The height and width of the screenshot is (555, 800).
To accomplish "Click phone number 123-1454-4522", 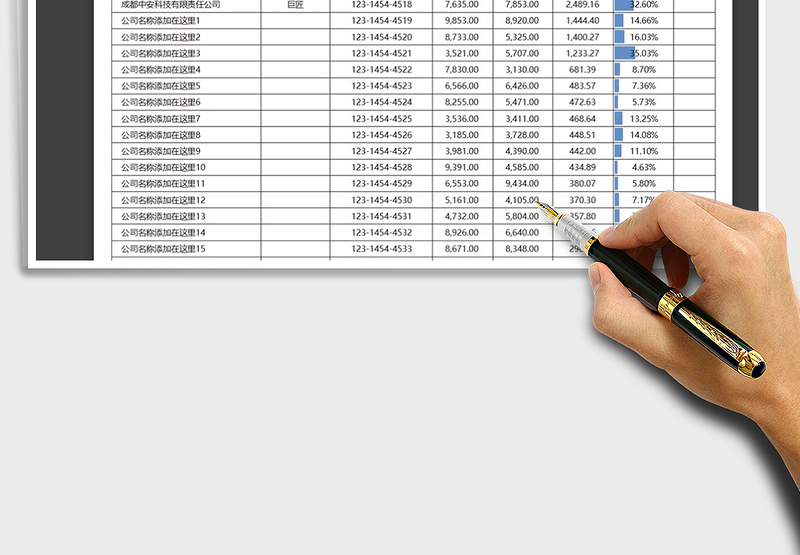I will click(382, 70).
